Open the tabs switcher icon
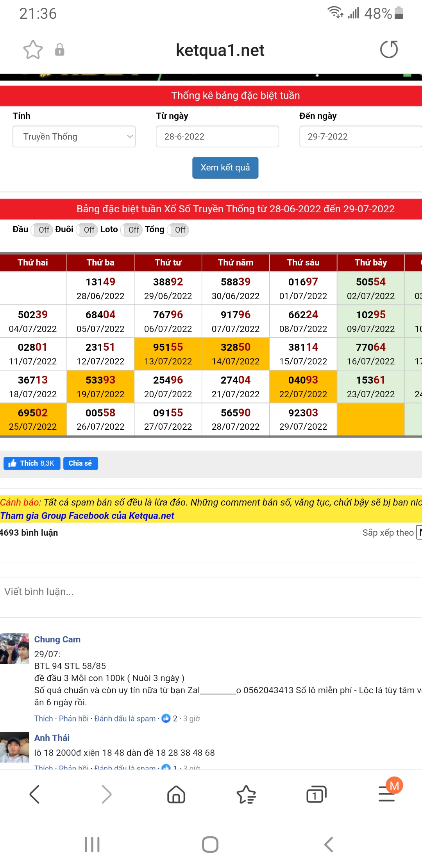 coord(316,794)
